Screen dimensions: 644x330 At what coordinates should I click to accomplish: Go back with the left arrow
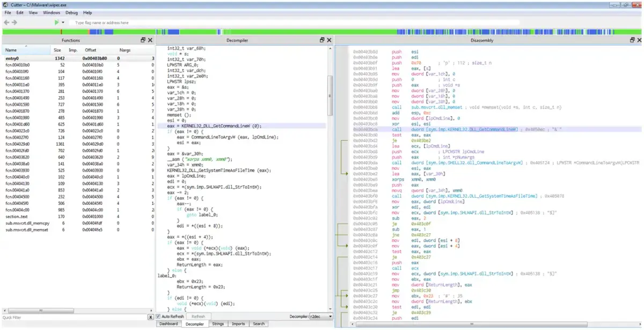(x=6, y=23)
